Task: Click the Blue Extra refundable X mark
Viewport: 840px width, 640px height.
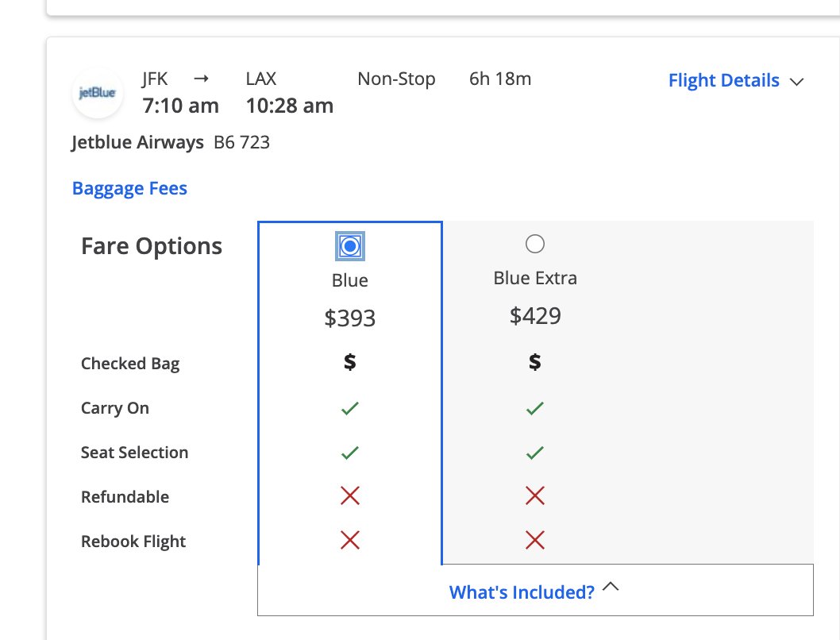Action: coord(535,497)
